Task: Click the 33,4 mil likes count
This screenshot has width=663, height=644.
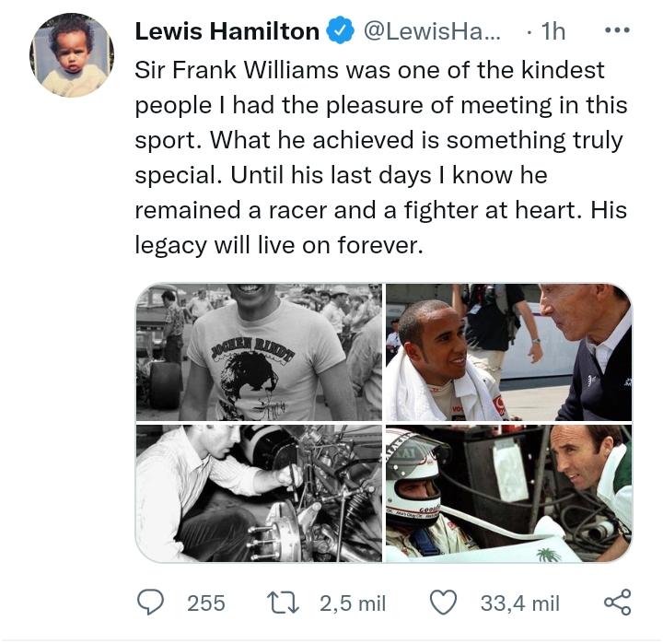Action: [519, 603]
